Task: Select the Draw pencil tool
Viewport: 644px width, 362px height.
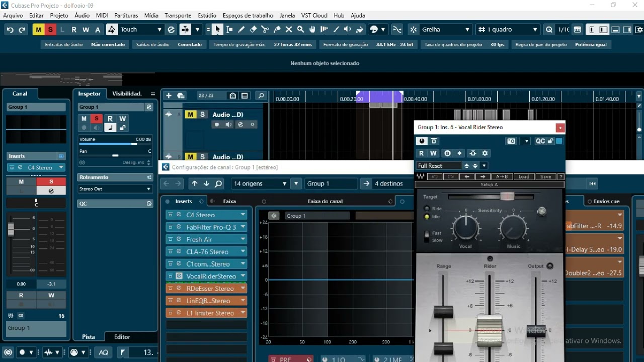Action: (242, 30)
